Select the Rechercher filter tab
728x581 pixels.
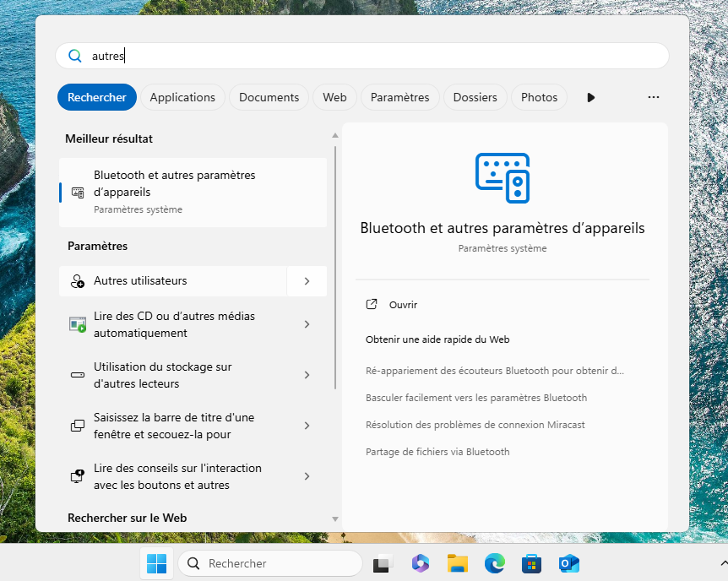tap(97, 97)
